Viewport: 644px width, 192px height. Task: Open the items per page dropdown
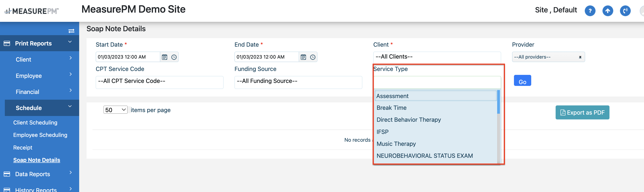[x=115, y=110]
